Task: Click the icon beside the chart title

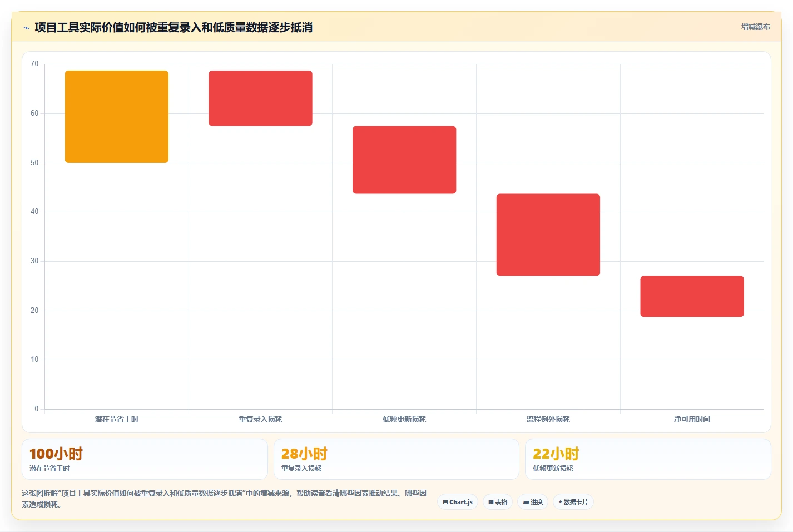Action: (26, 28)
